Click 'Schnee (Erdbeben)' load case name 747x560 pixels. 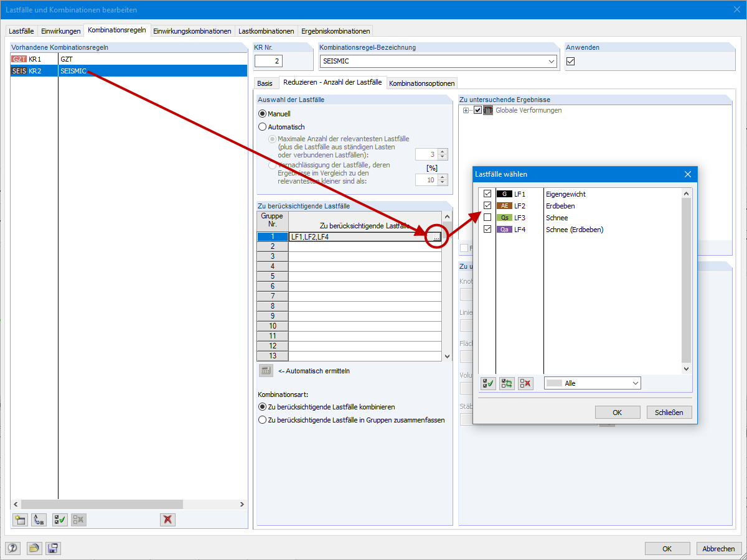575,230
